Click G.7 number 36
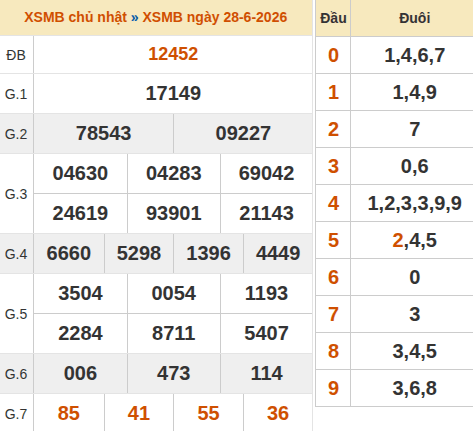This screenshot has width=473, height=431. click(278, 413)
